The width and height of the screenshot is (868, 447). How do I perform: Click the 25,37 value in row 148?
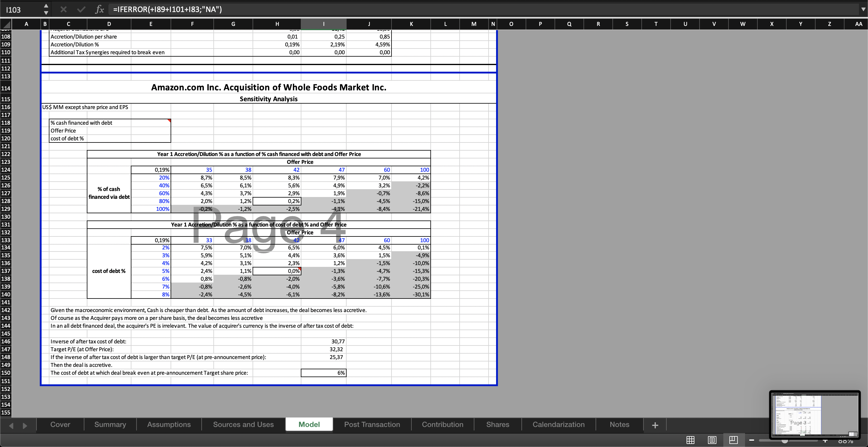pyautogui.click(x=336, y=357)
